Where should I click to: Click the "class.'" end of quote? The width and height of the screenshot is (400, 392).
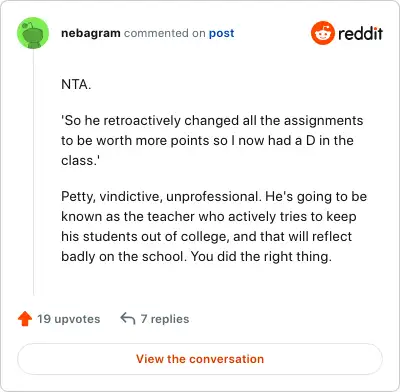tap(80, 160)
